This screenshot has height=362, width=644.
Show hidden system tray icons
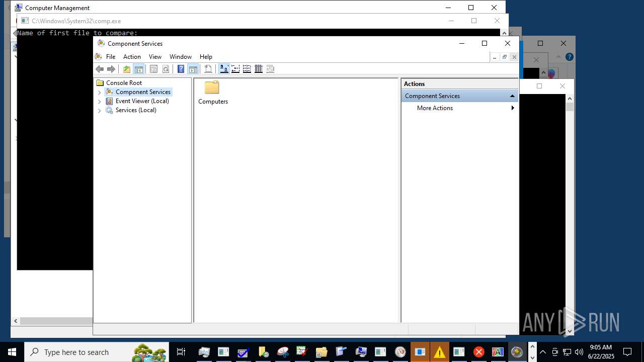click(543, 352)
